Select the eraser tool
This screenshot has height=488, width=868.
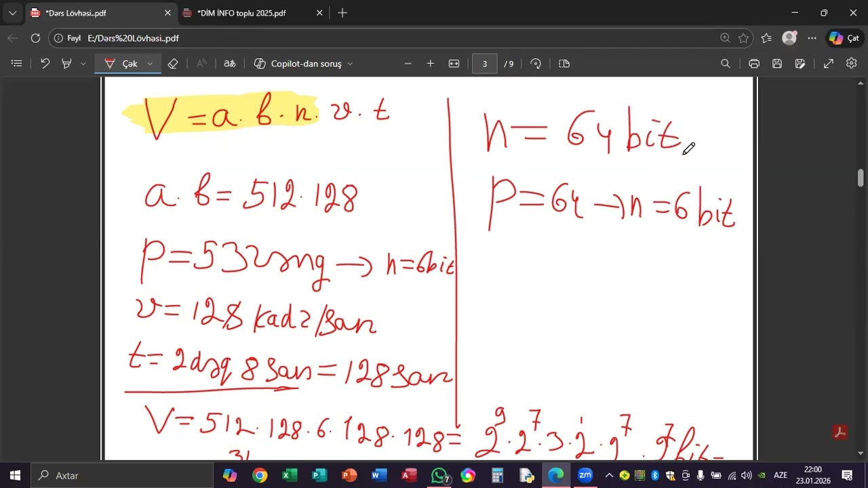(173, 64)
